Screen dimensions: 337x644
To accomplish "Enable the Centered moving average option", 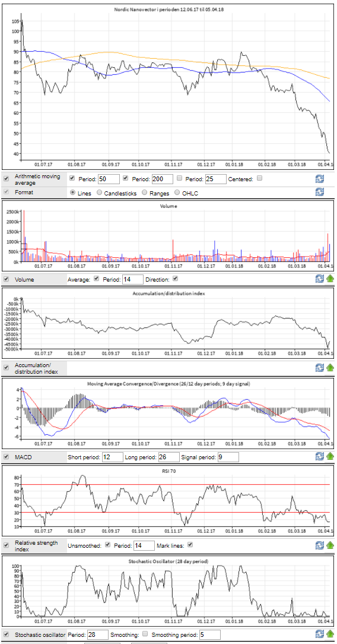I will click(x=259, y=179).
